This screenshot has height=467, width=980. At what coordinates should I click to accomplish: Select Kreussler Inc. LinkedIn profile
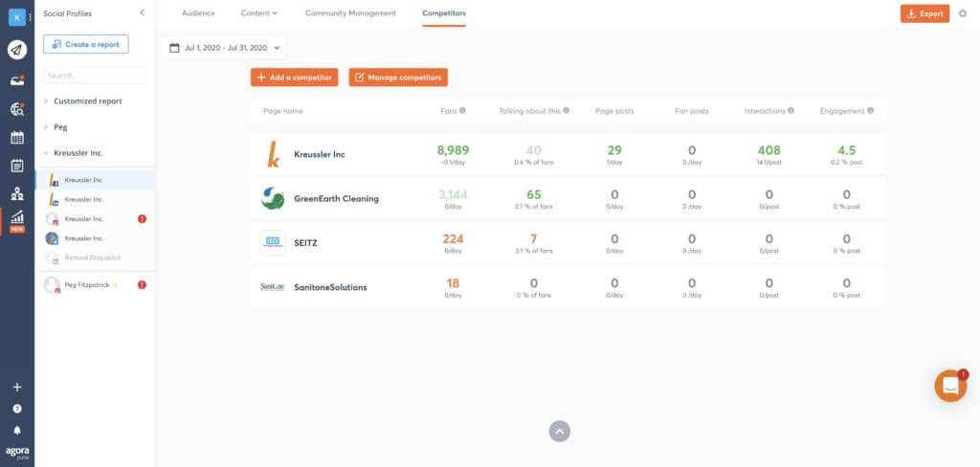[95, 199]
